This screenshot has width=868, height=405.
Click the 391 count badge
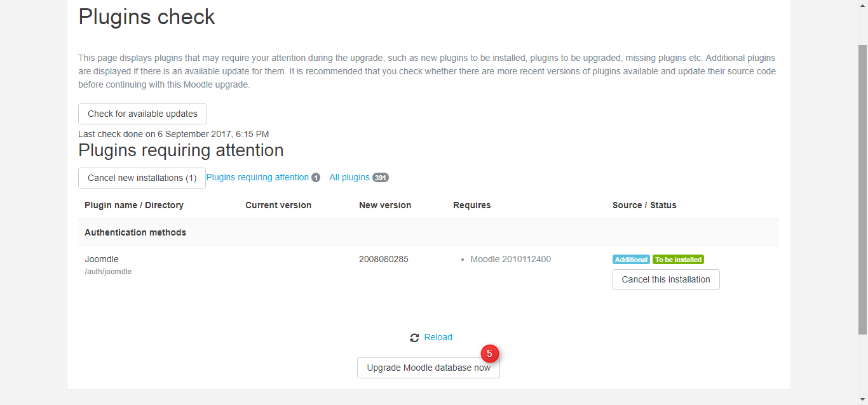click(381, 178)
